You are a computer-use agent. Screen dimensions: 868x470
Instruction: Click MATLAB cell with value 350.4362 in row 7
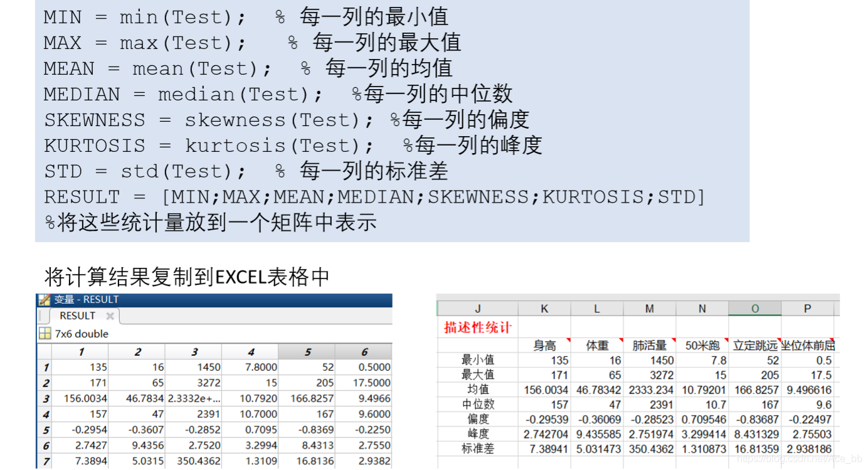[x=194, y=461]
